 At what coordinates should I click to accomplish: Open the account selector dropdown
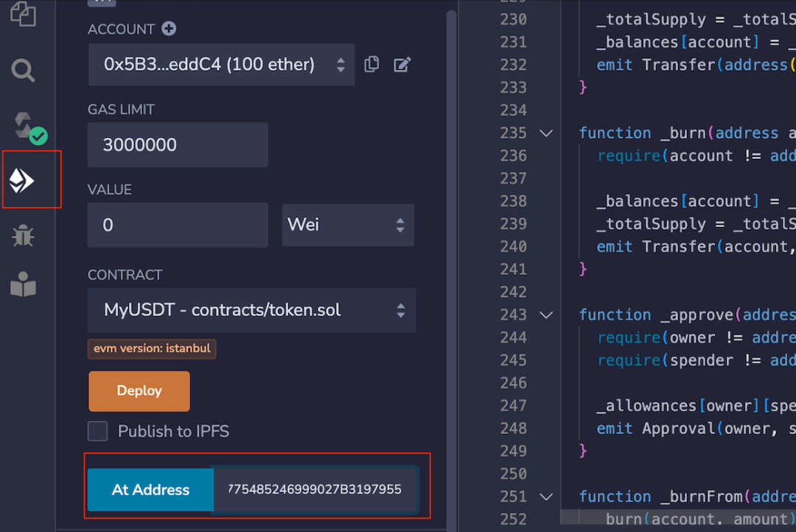221,65
